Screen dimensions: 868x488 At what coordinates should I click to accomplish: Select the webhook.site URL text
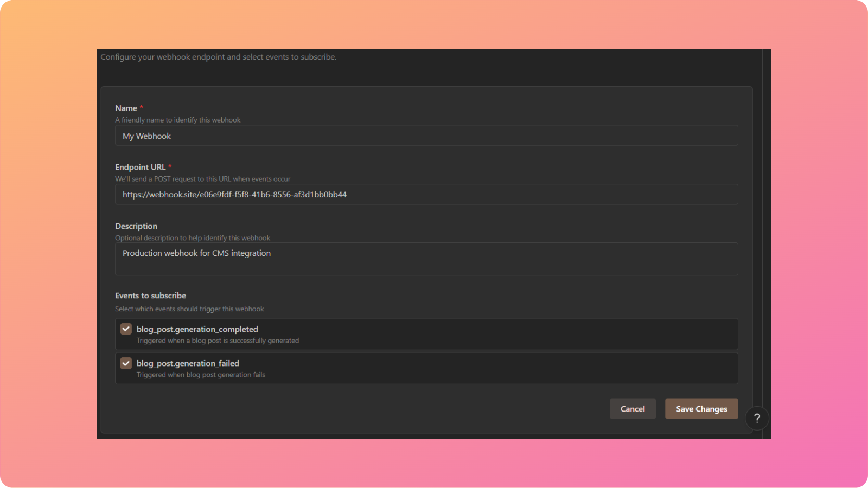click(235, 194)
